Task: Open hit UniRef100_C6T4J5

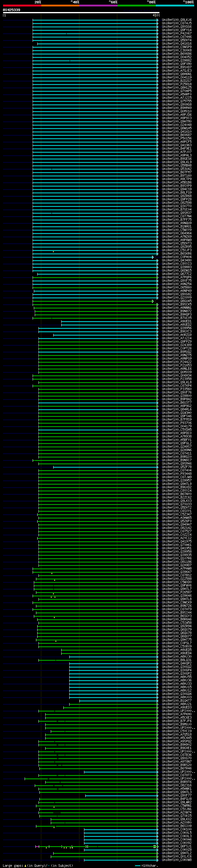Action: pos(177,23)
